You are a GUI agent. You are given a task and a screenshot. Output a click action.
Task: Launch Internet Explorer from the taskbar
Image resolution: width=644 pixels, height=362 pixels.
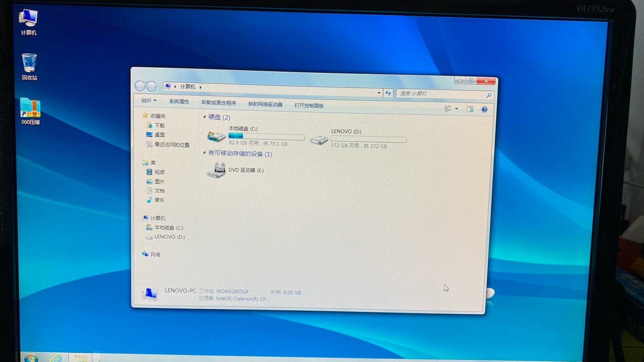point(56,358)
